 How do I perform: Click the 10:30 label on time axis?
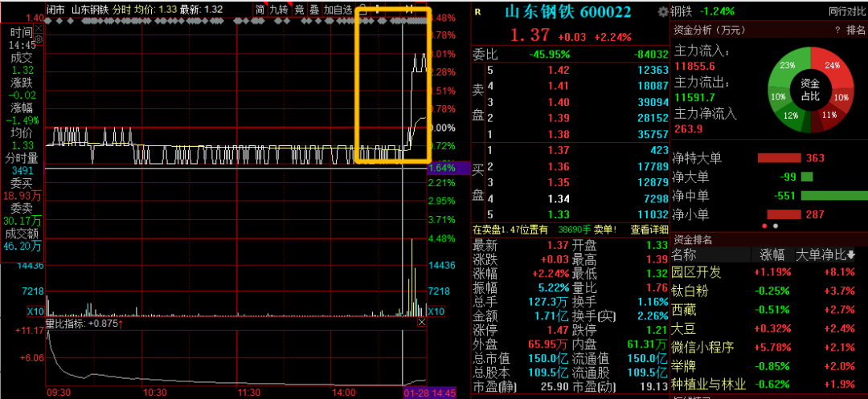[154, 393]
